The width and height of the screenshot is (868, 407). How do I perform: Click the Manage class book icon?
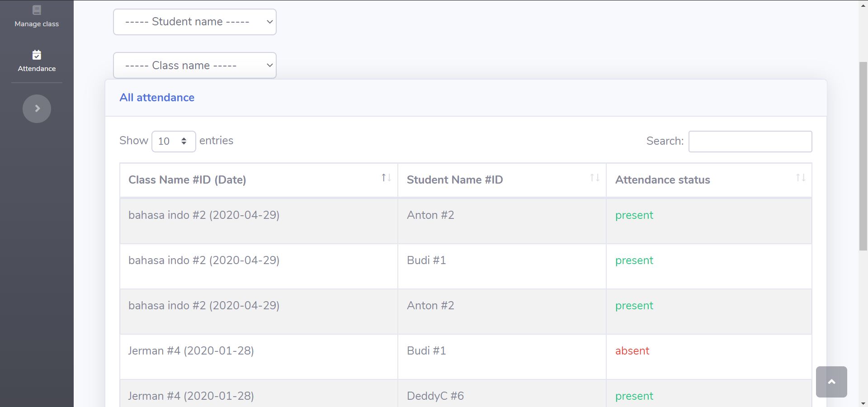tap(37, 10)
